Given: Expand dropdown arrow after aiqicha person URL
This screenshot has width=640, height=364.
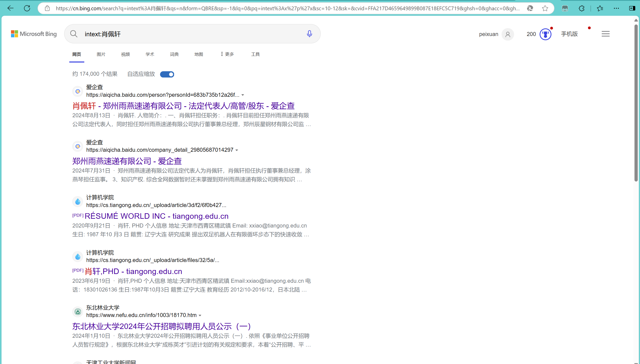Looking at the screenshot, I should [243, 95].
